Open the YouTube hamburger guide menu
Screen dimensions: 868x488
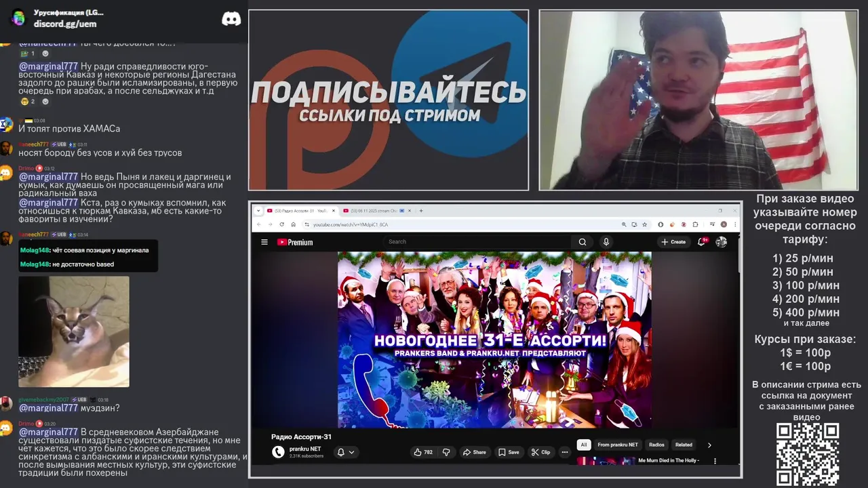(x=264, y=242)
